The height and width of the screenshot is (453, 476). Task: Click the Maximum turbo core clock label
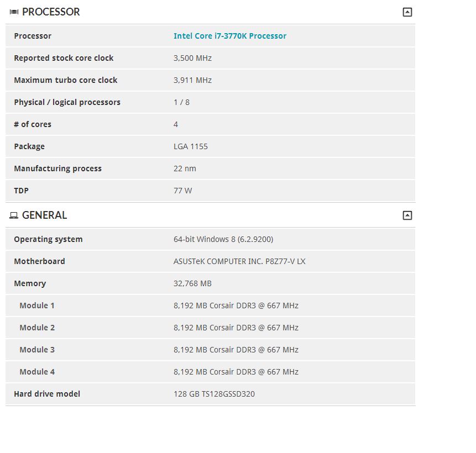click(x=66, y=80)
